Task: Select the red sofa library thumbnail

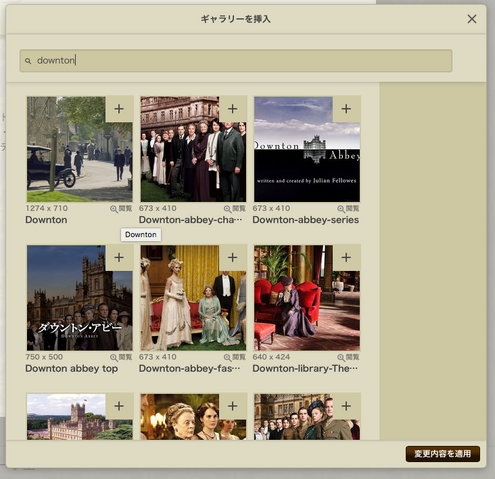Action: click(307, 298)
